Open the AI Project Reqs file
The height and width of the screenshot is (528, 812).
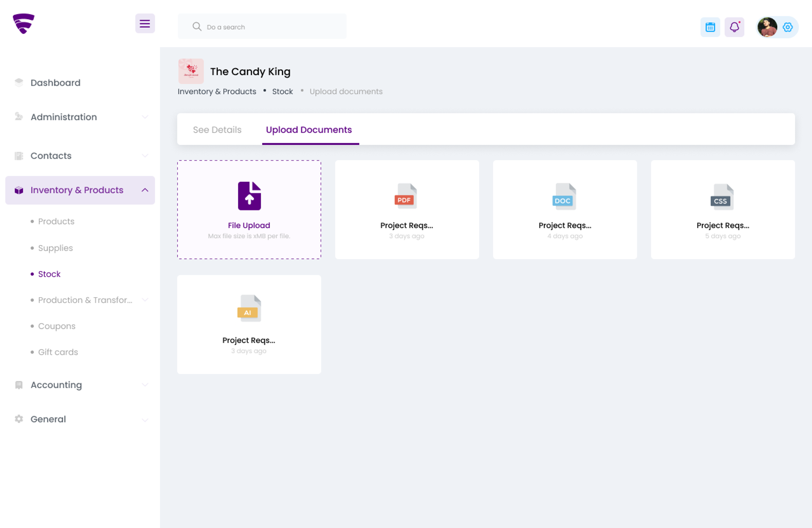click(249, 324)
